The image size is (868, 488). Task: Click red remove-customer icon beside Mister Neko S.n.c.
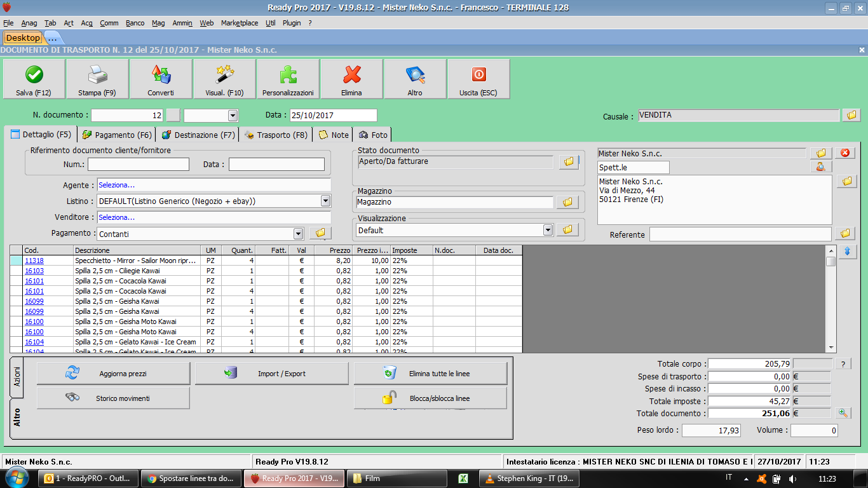coord(845,153)
